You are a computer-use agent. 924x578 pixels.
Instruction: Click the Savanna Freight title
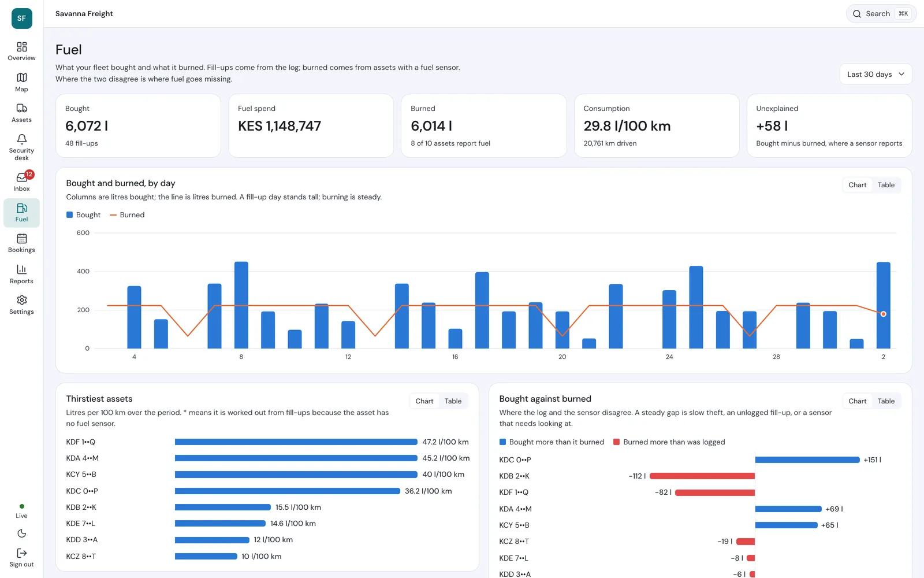point(84,14)
